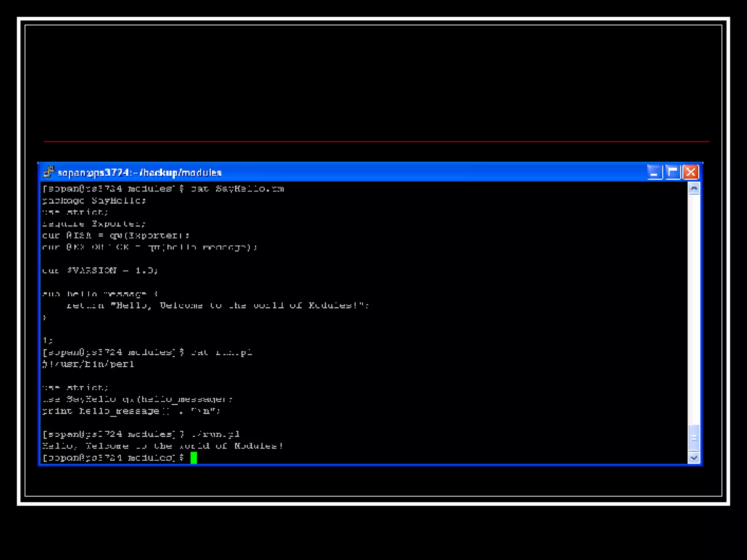Screen dimensions: 747x560
Task: Click the vertical scrollbar thumb
Action: point(694,438)
